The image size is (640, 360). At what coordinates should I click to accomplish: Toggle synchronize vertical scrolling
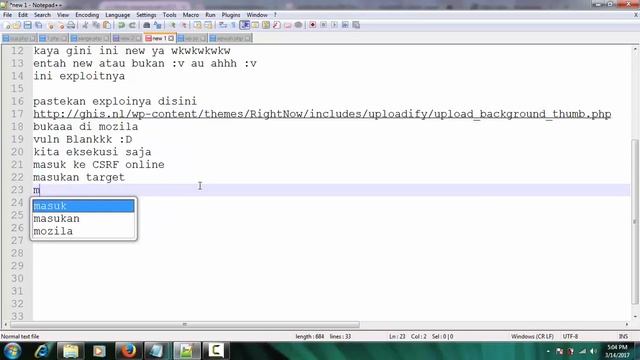pos(198,25)
